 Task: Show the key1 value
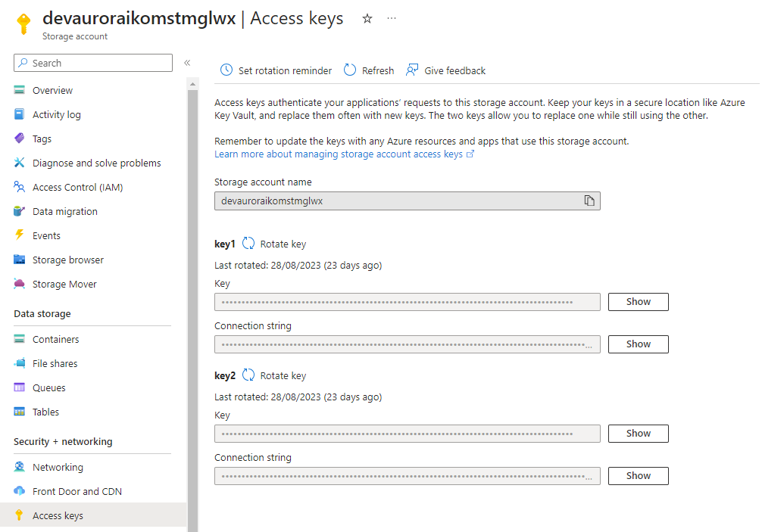(x=638, y=301)
